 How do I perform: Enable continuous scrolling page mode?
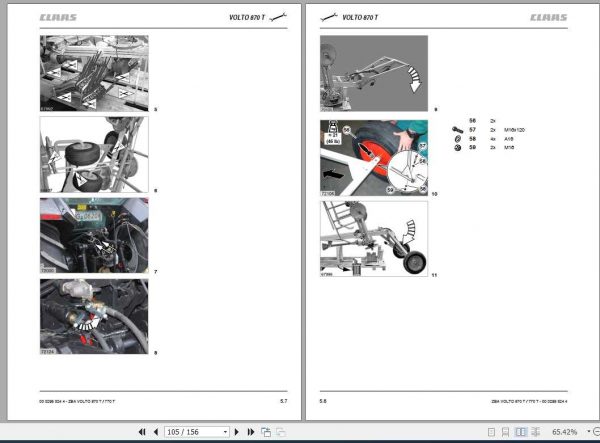point(505,432)
